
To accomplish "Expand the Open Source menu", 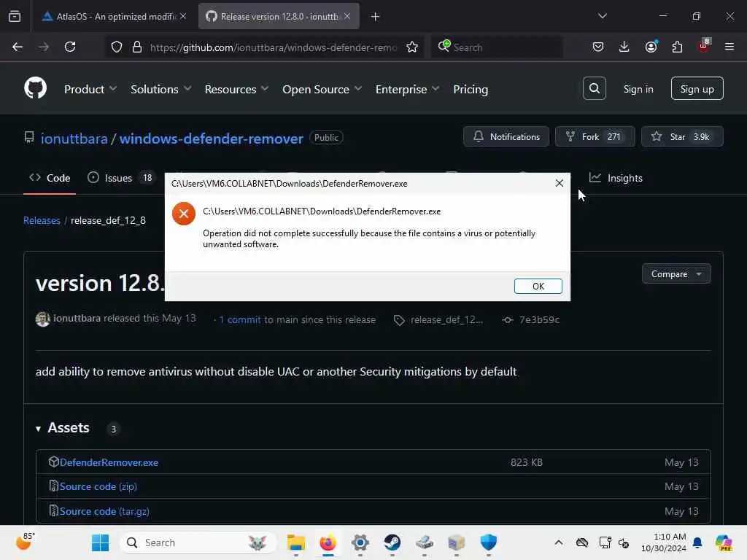I will click(x=322, y=89).
